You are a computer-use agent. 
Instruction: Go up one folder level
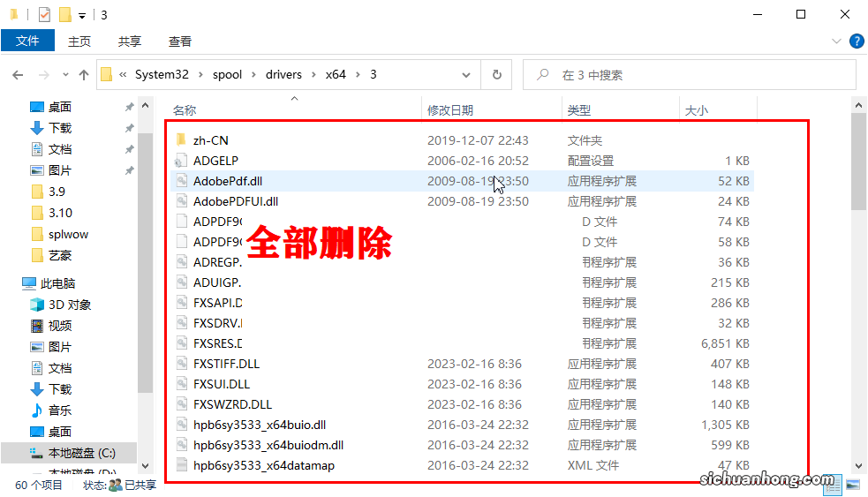click(84, 75)
